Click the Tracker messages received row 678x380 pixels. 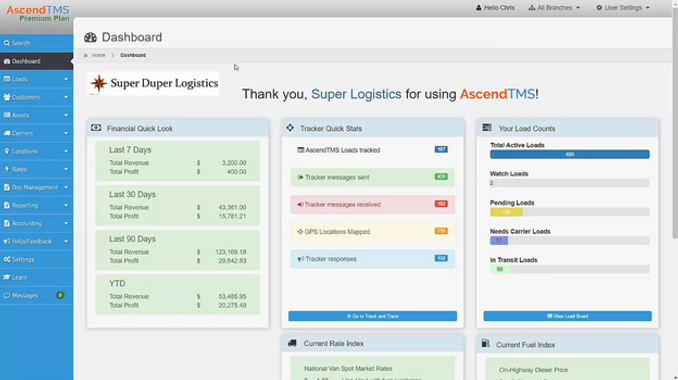pos(372,204)
